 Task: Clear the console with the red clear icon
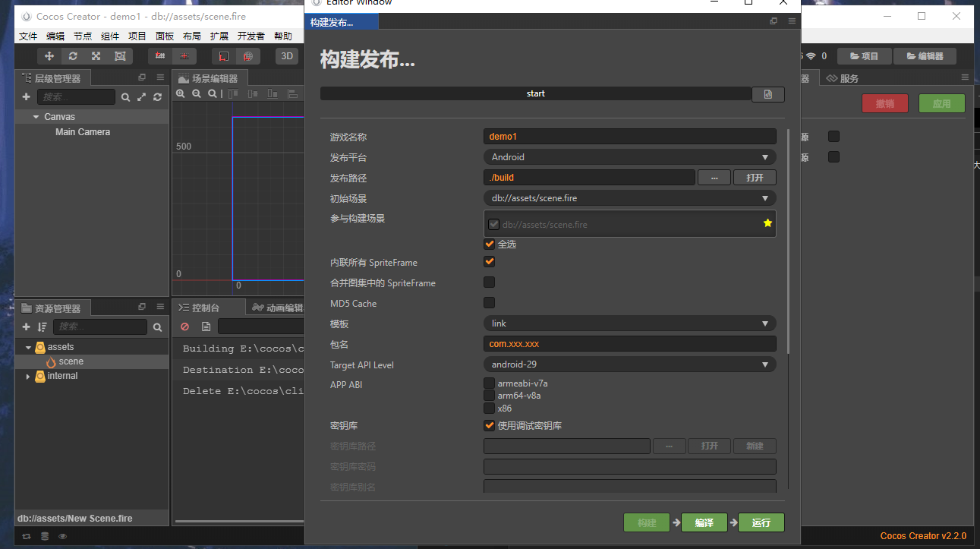tap(184, 327)
